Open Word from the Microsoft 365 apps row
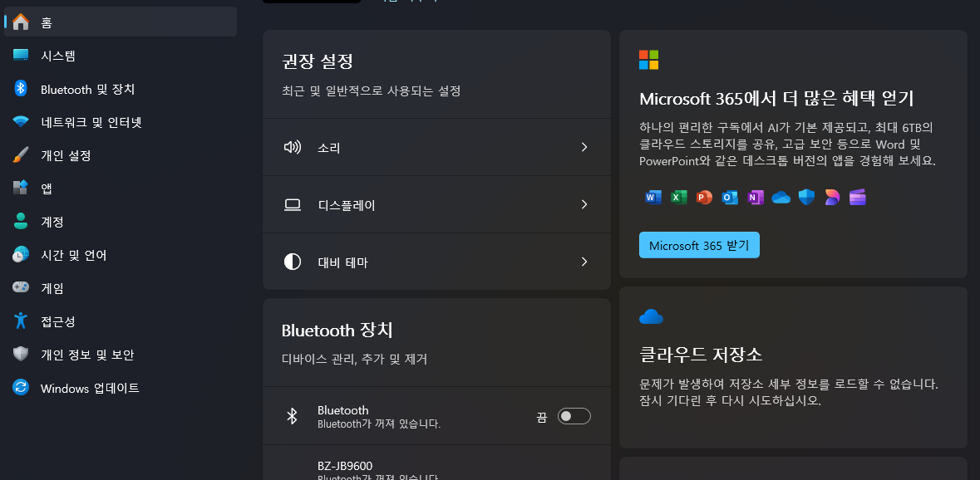980x480 pixels. pyautogui.click(x=653, y=198)
